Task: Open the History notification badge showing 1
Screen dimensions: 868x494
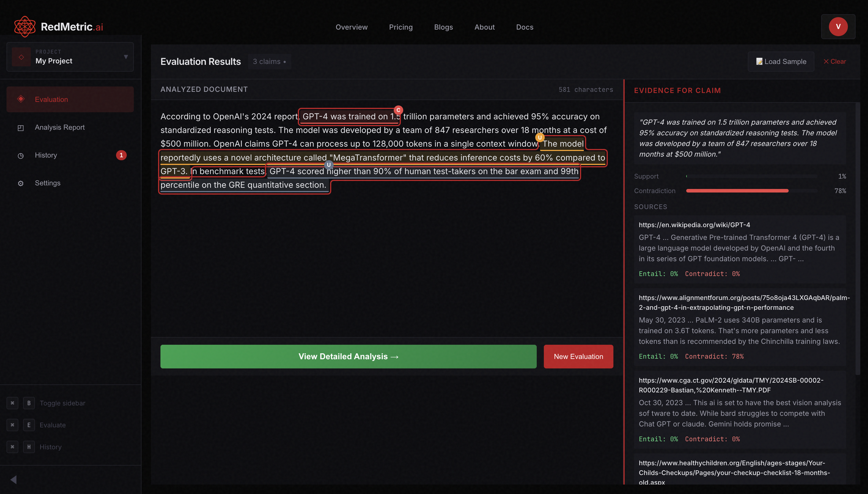Action: (121, 155)
